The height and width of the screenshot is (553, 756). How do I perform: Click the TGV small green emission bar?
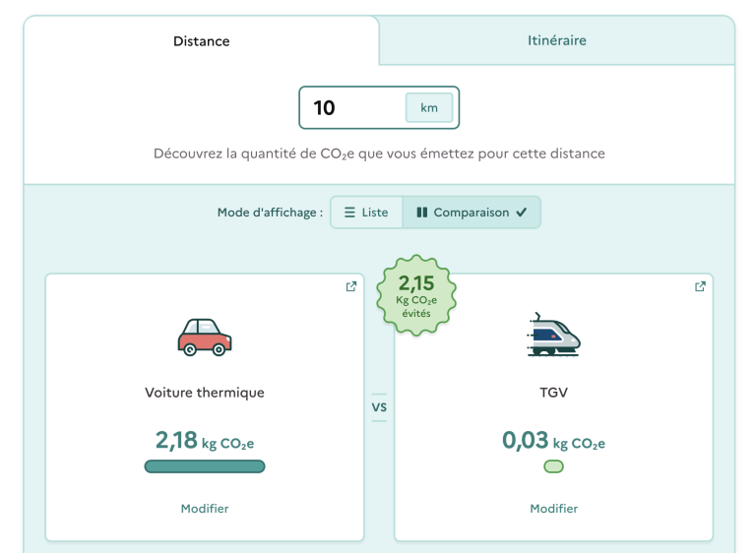[553, 466]
